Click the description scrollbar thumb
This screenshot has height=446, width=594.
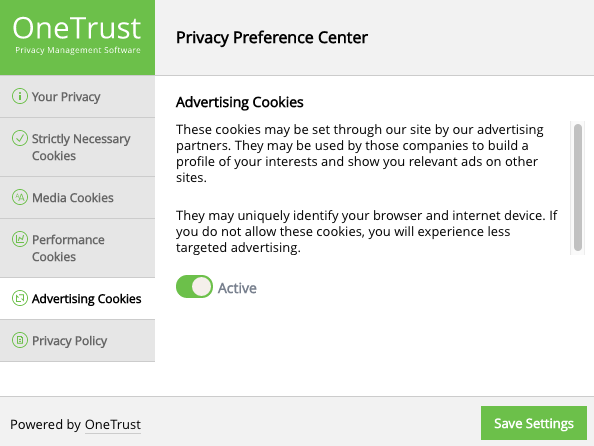(x=578, y=187)
